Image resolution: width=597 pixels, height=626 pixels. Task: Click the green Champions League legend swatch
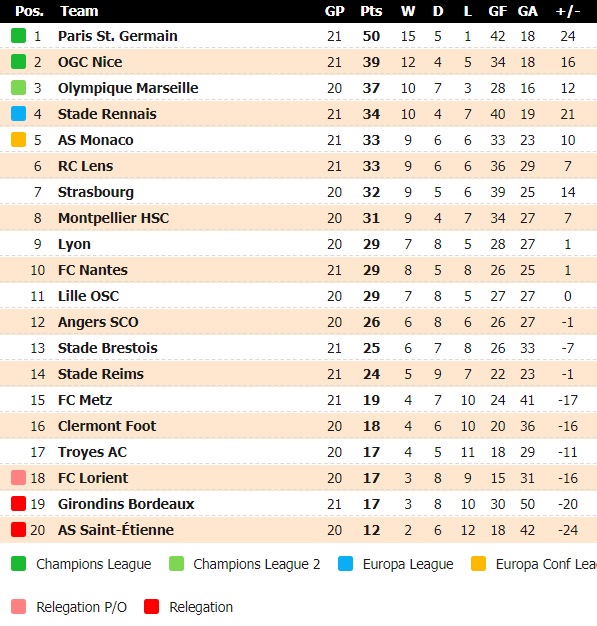pos(18,564)
